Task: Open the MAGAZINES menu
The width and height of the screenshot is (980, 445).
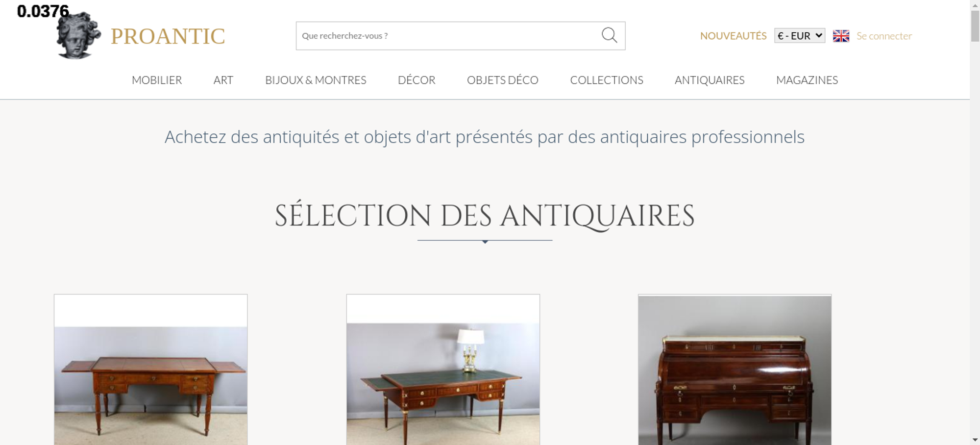Action: tap(807, 80)
